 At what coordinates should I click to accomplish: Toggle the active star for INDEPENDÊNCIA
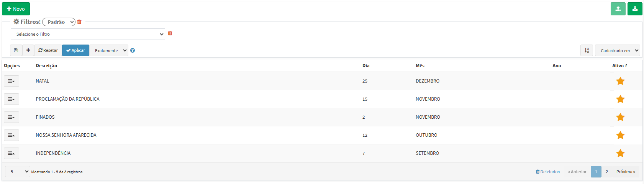click(x=620, y=153)
